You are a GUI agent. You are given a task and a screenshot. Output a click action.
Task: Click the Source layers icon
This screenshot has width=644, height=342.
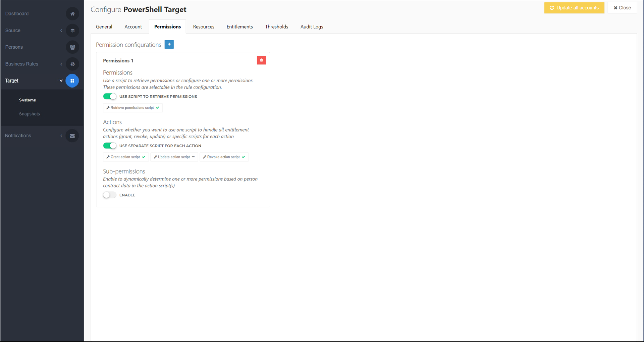[72, 31]
